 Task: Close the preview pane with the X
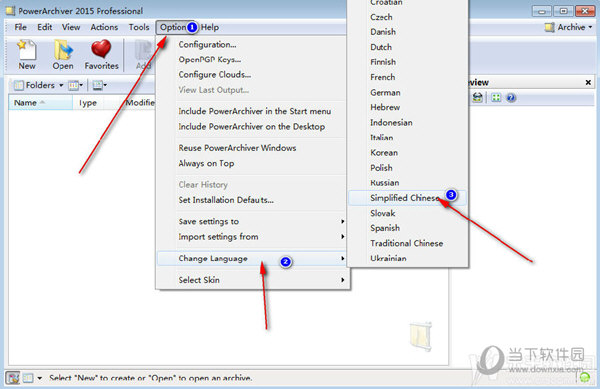(588, 82)
